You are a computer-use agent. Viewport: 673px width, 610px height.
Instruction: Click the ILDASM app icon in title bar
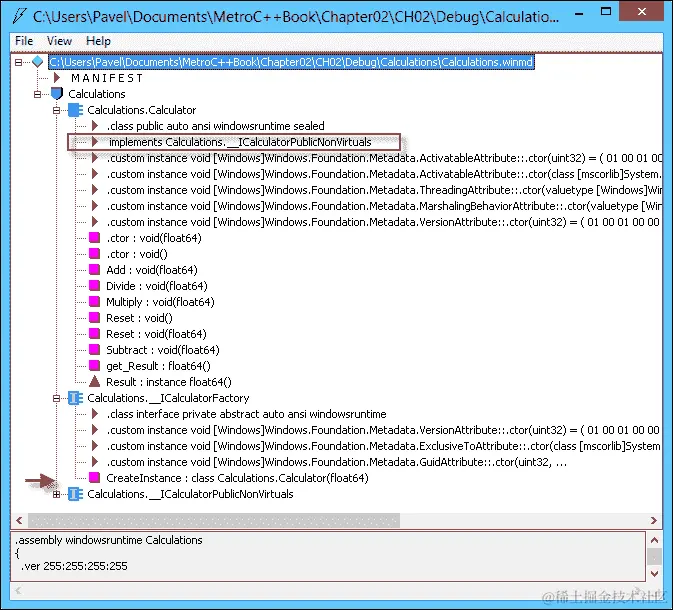pyautogui.click(x=19, y=16)
